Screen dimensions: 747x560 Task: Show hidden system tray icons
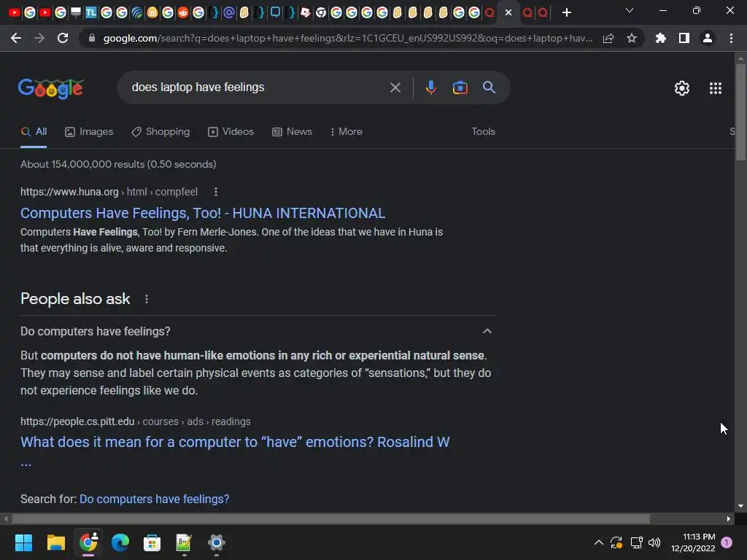(x=598, y=542)
